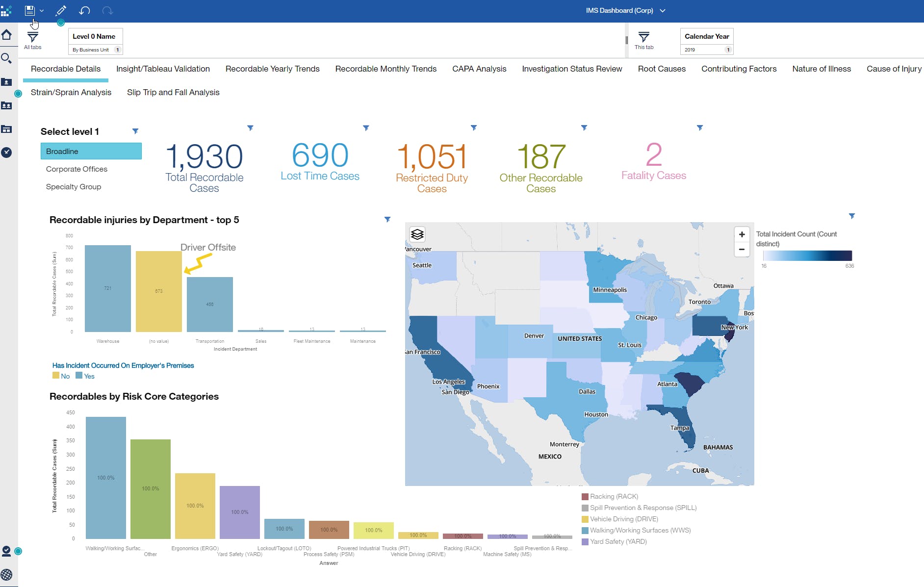Image resolution: width=924 pixels, height=587 pixels.
Task: Click the Total Incident Count color gradient
Action: pyautogui.click(x=807, y=255)
